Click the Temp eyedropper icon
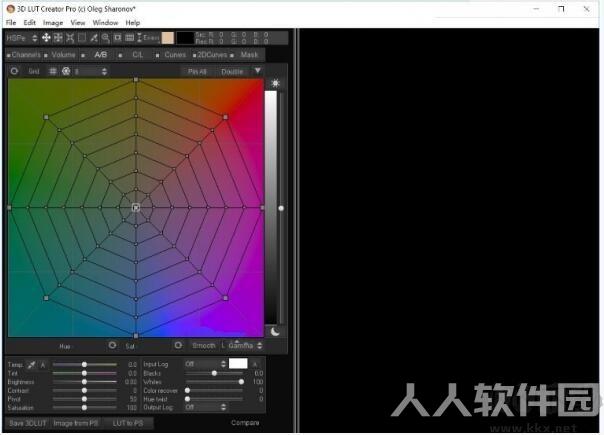The width and height of the screenshot is (604, 435). point(32,364)
